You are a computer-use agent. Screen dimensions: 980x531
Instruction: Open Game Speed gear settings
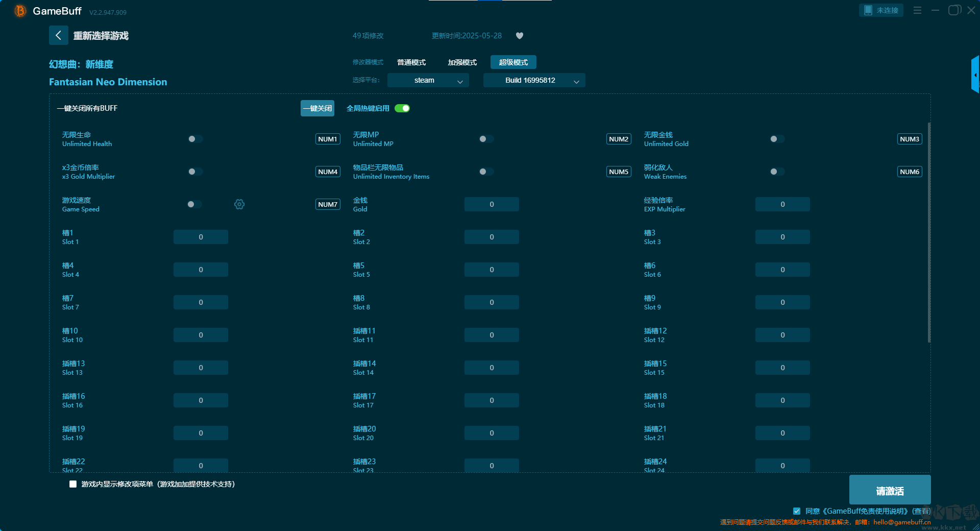(x=239, y=204)
